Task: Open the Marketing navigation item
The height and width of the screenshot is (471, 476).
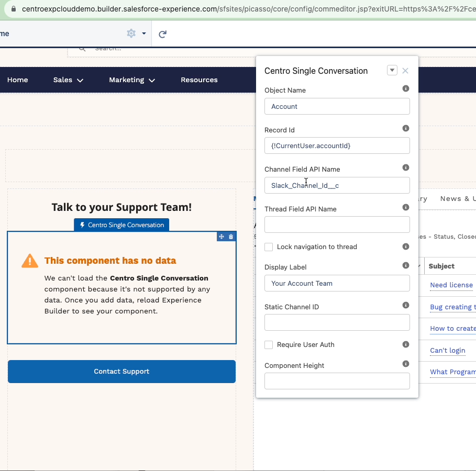Action: tap(127, 80)
